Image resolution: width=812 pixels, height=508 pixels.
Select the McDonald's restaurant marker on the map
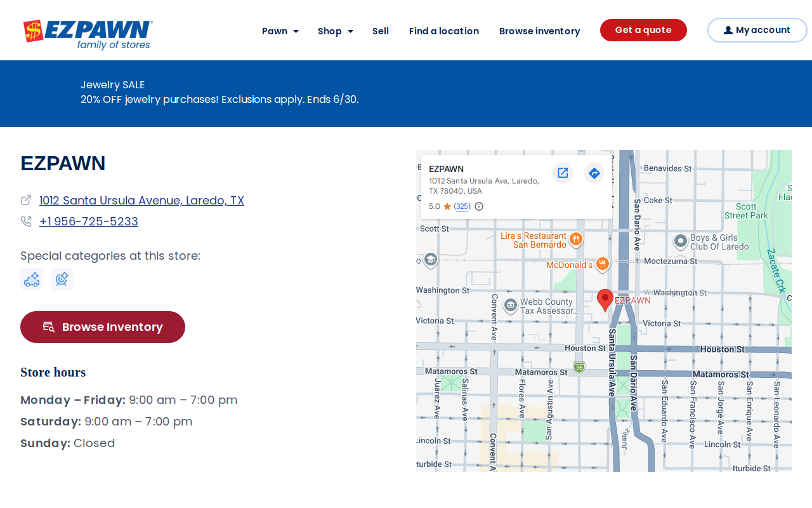[x=603, y=264]
